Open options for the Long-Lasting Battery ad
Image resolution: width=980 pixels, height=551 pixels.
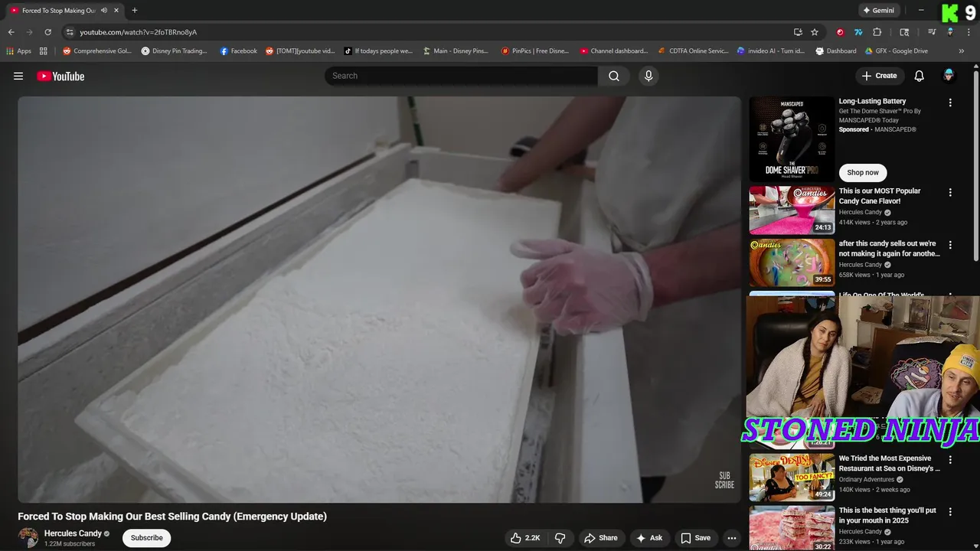point(950,103)
